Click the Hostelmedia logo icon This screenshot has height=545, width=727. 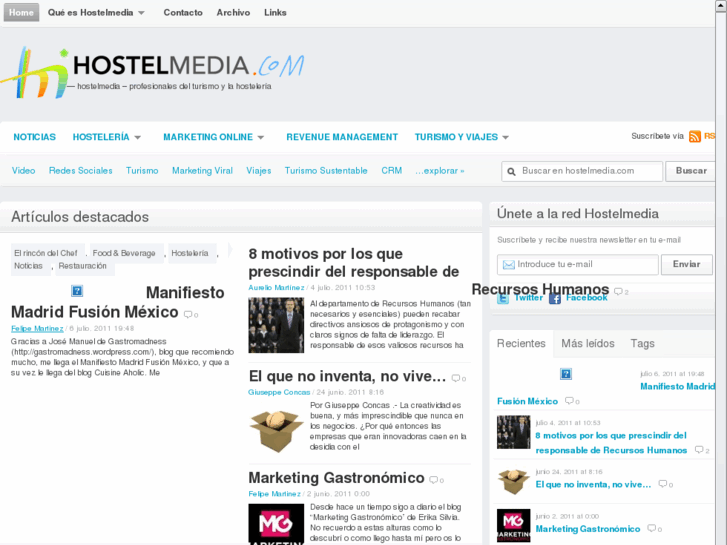35,72
